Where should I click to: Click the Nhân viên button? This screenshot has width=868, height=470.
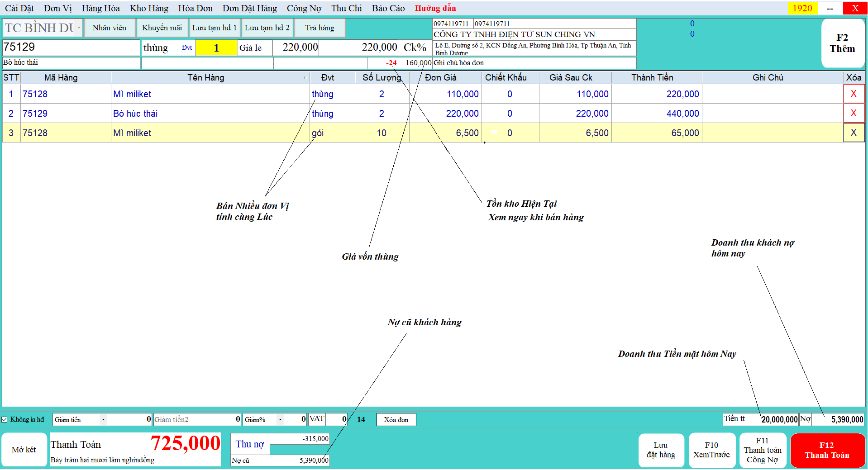[110, 28]
